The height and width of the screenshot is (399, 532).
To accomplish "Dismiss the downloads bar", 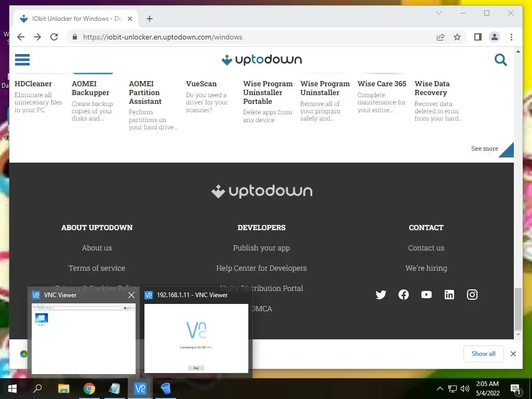I will [x=513, y=354].
